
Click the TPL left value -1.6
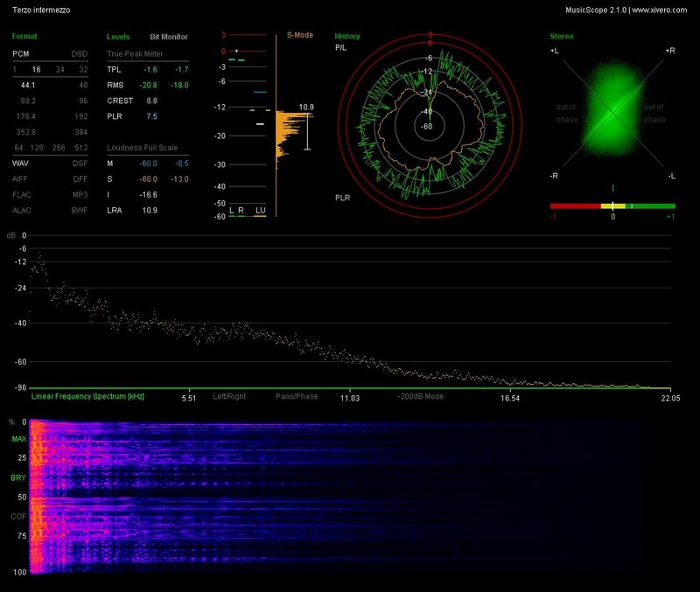150,70
